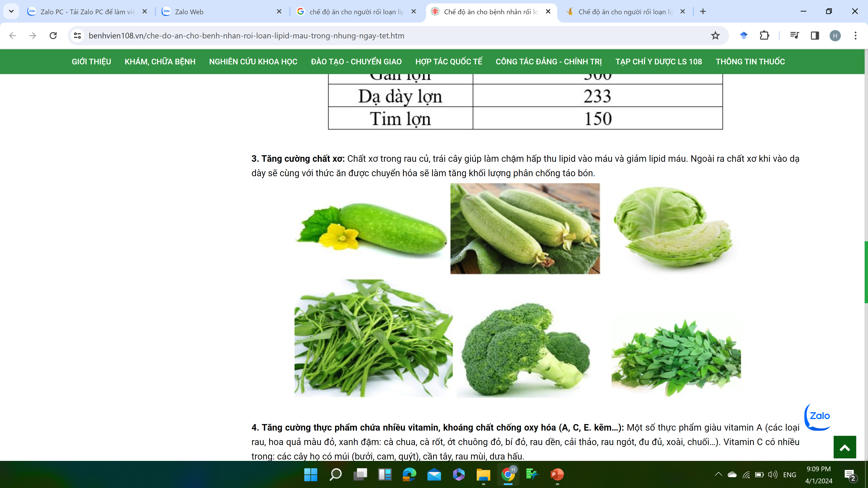Open the blue extension icon in toolbar
Viewport: 868px width, 488px height.
click(x=744, y=35)
